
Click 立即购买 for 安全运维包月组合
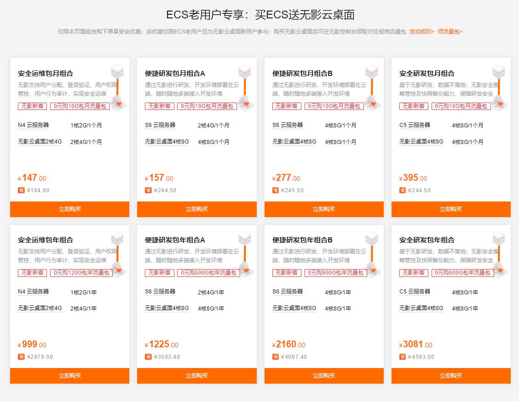point(70,209)
